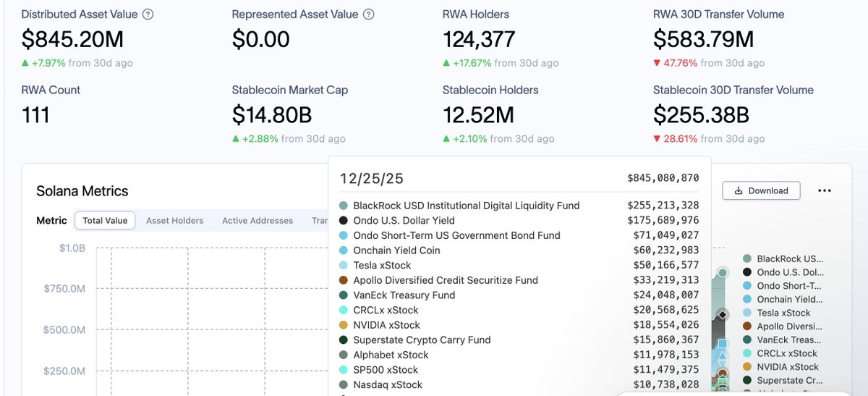868x396 pixels.
Task: Toggle the NVIDIA xStock legend entry
Action: (782, 367)
